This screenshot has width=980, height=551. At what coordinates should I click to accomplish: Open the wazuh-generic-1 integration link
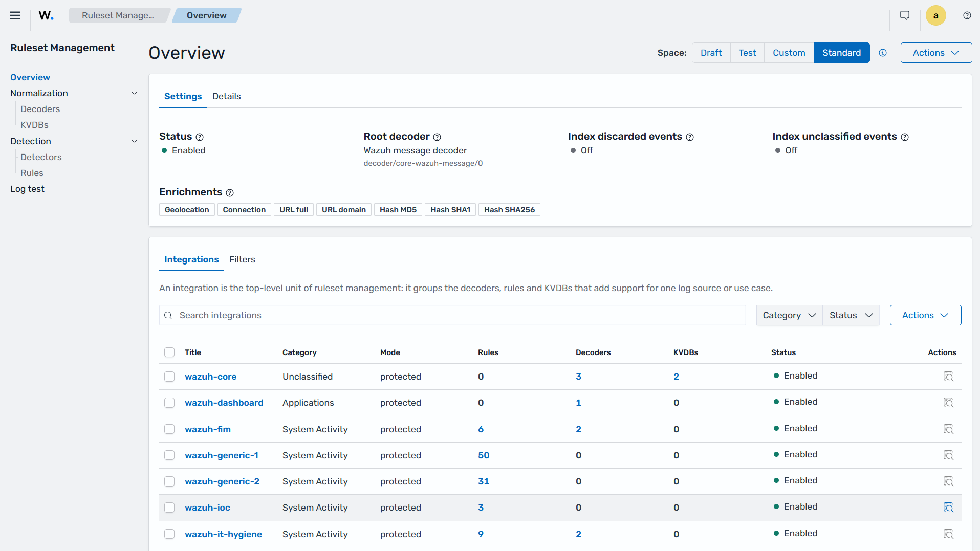click(222, 455)
